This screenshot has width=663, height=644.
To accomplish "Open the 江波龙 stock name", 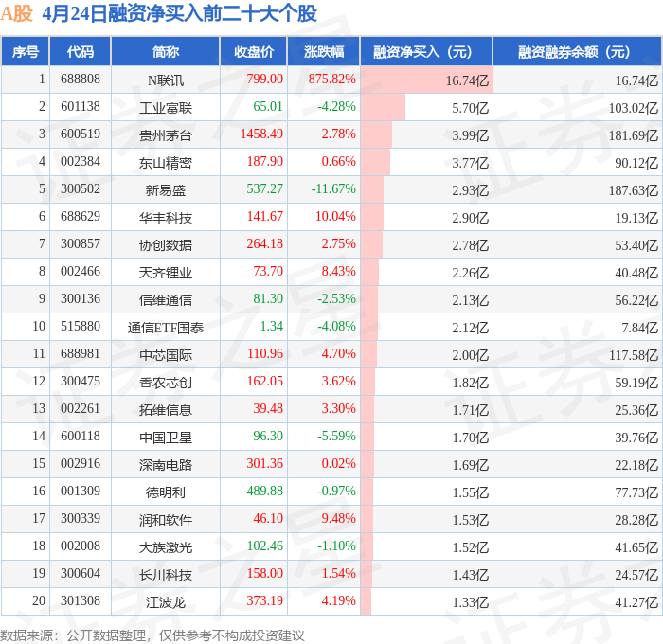I will pos(166,601).
